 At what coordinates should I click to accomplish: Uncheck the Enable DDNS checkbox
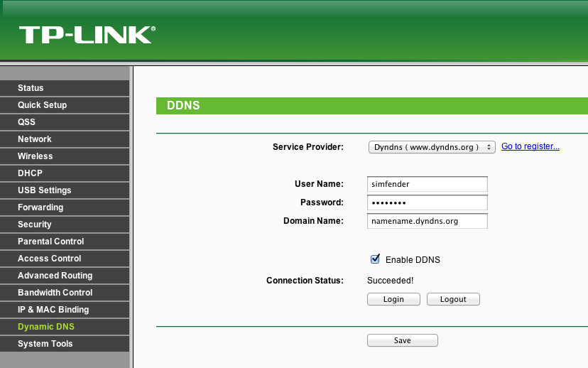pyautogui.click(x=375, y=259)
